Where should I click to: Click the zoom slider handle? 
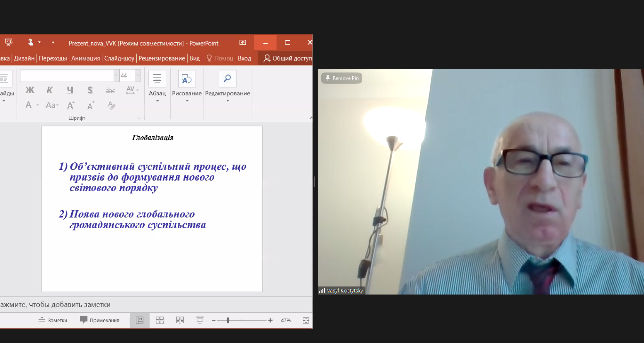click(228, 320)
